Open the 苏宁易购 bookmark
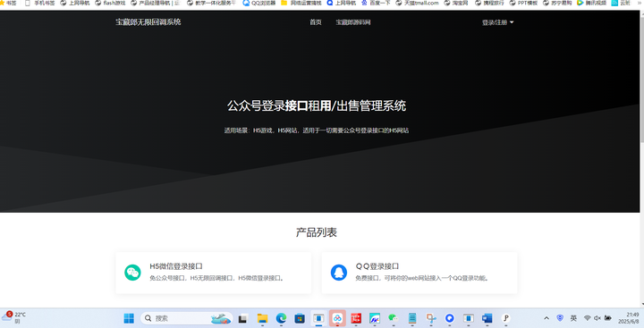Viewport: 644px width, 328px height. click(x=557, y=3)
